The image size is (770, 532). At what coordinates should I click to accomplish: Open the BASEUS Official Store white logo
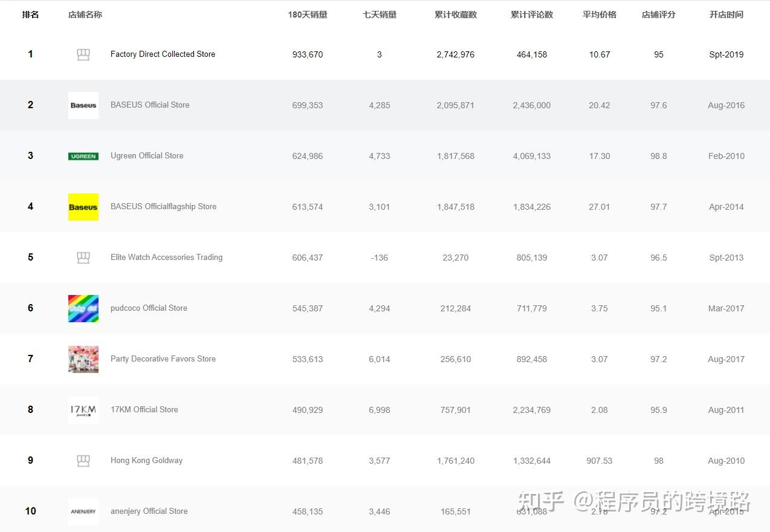click(x=83, y=105)
